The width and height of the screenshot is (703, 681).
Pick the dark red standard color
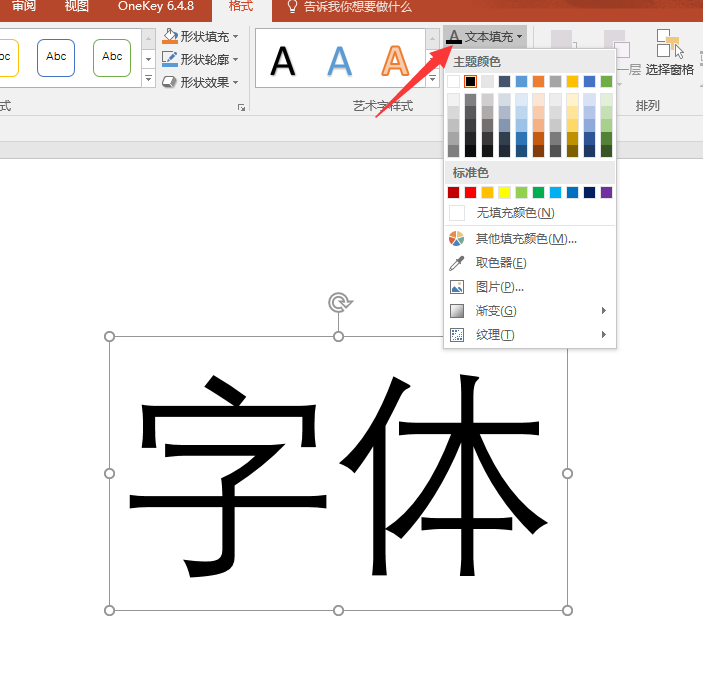coord(453,192)
